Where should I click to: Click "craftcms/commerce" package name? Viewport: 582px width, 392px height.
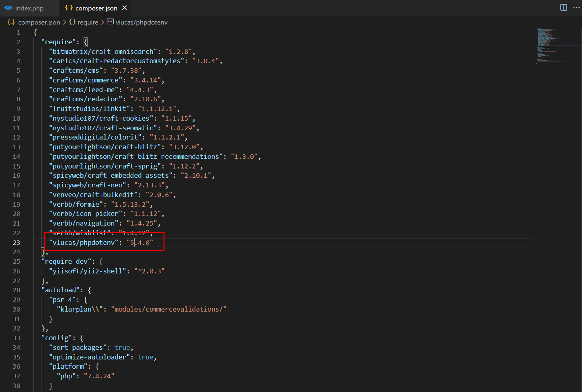[86, 80]
